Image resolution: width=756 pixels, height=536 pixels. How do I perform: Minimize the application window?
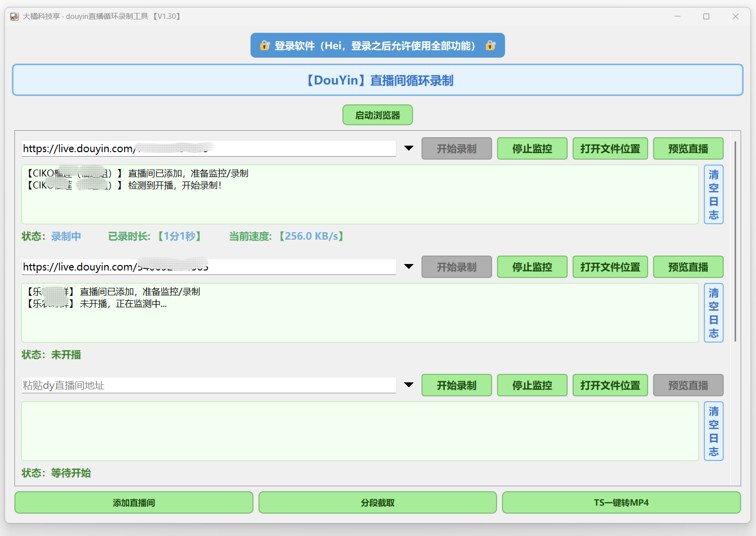(677, 16)
